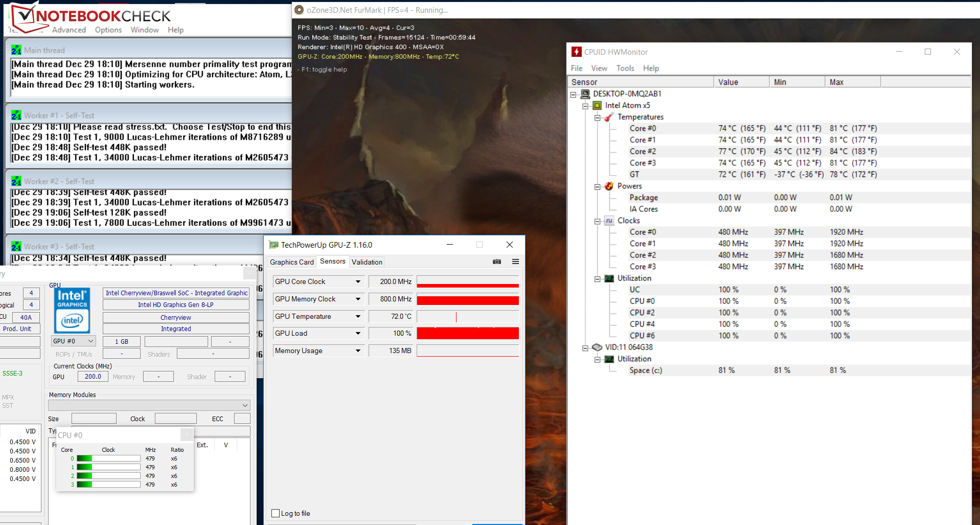Open the GPU #0 selector dropdown
980x525 pixels.
point(74,341)
